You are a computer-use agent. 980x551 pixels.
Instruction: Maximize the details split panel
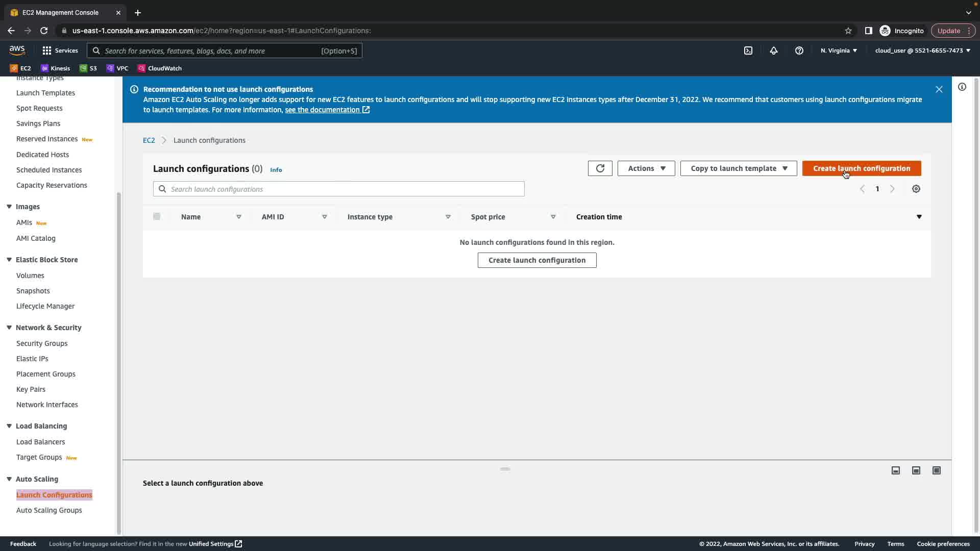pyautogui.click(x=937, y=470)
